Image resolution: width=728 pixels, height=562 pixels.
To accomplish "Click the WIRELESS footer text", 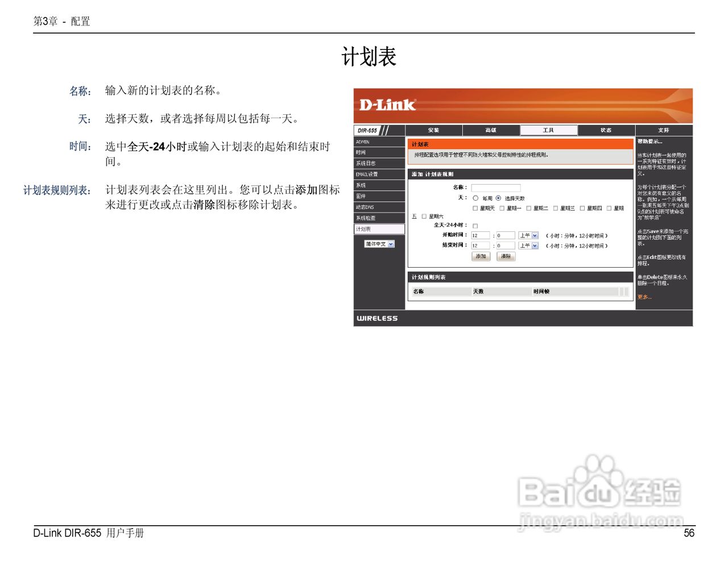I will coord(377,319).
